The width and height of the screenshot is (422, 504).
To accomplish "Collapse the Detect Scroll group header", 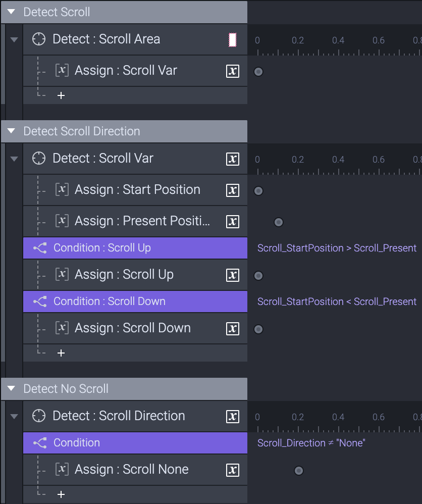I will (x=11, y=12).
